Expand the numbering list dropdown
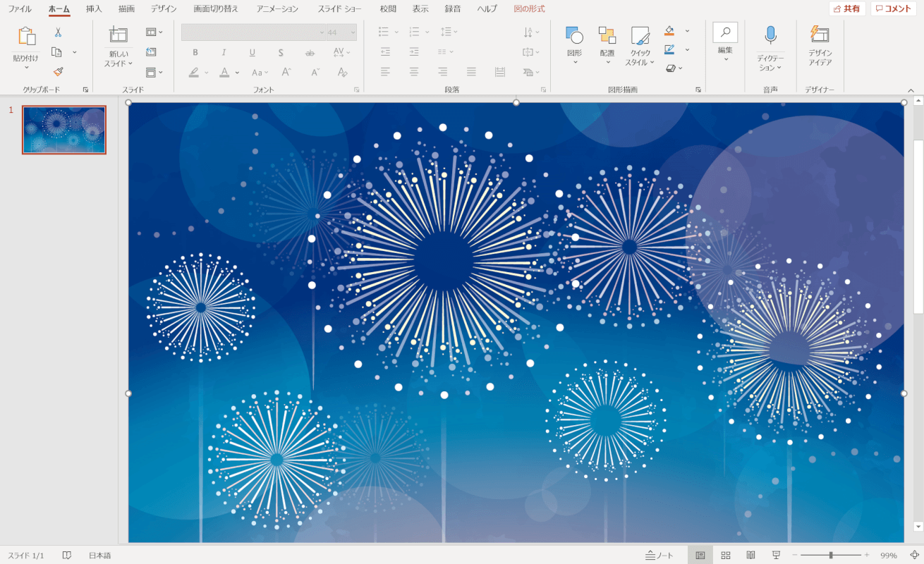Image resolution: width=924 pixels, height=564 pixels. click(427, 32)
